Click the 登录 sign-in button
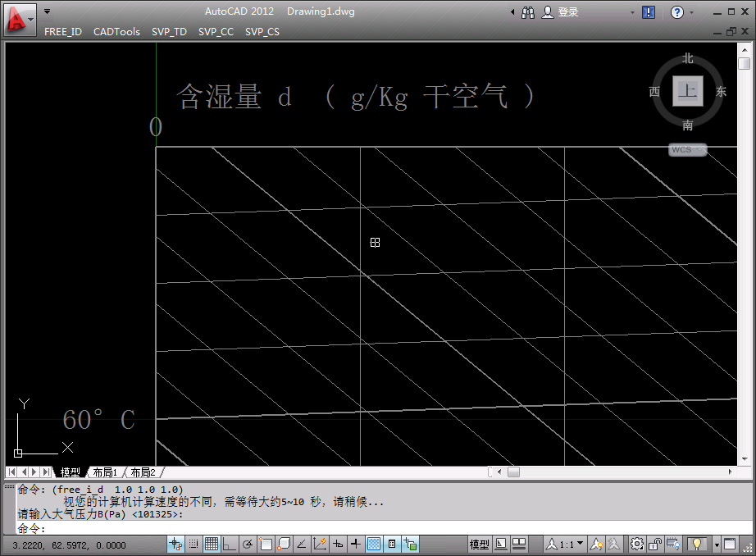 point(560,12)
